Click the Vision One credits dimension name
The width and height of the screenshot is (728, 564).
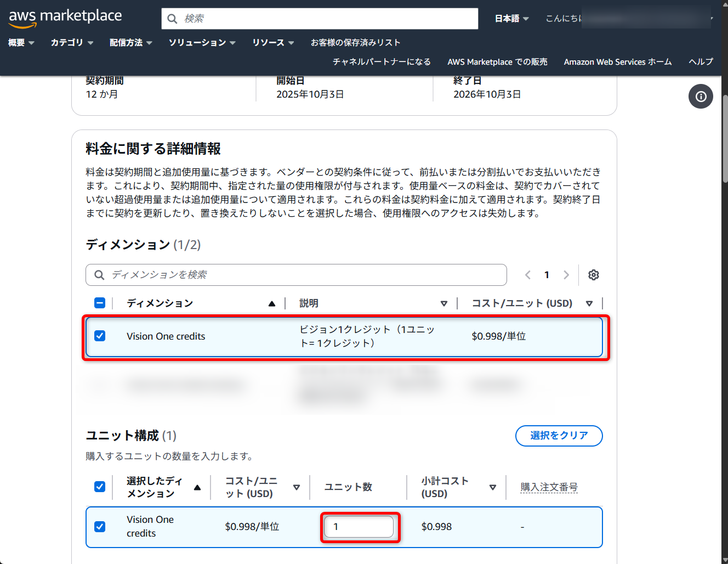tap(166, 336)
